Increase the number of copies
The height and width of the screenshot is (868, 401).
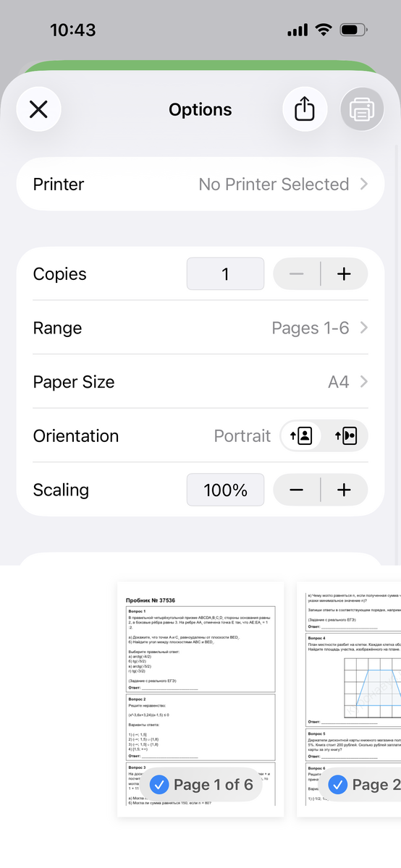[345, 274]
